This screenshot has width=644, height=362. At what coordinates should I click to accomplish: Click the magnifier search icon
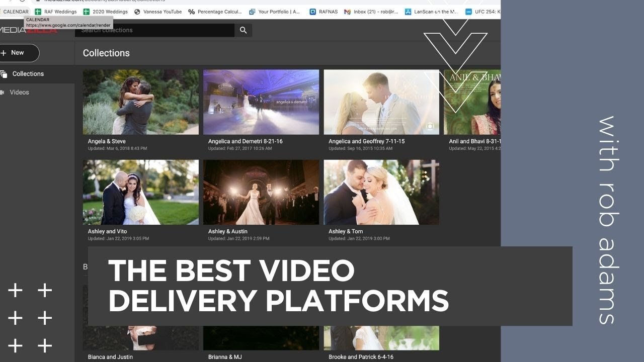(x=244, y=30)
